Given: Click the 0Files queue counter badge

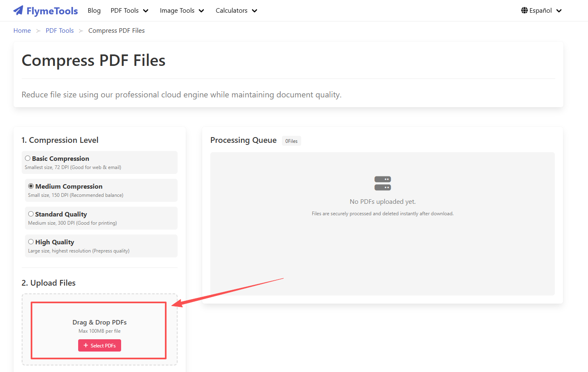Looking at the screenshot, I should (291, 141).
